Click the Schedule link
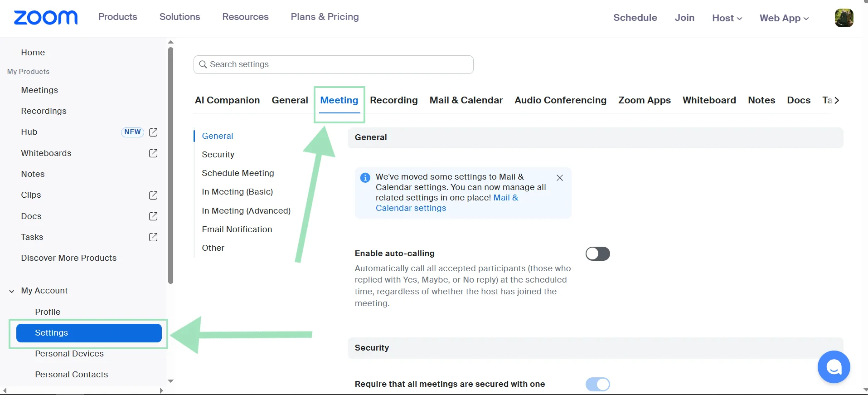The width and height of the screenshot is (868, 395). (635, 18)
